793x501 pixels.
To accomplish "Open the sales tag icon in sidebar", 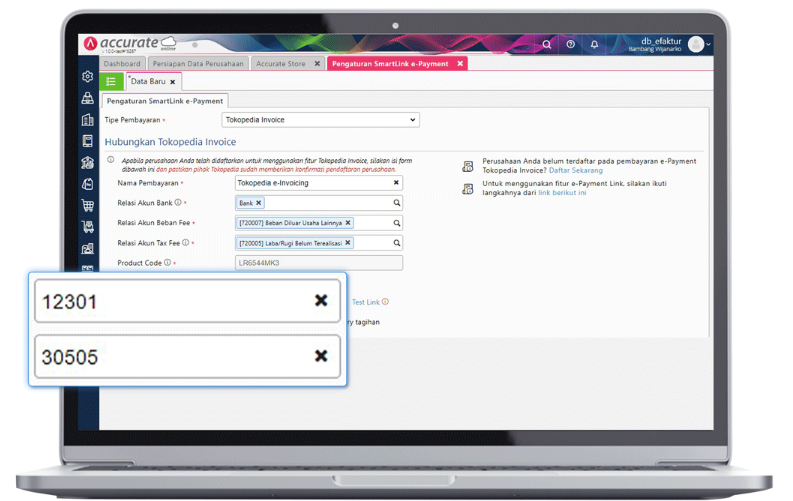I will coord(87,184).
